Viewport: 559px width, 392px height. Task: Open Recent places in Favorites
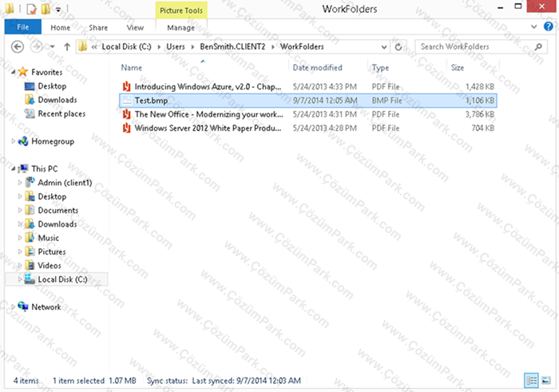click(61, 113)
